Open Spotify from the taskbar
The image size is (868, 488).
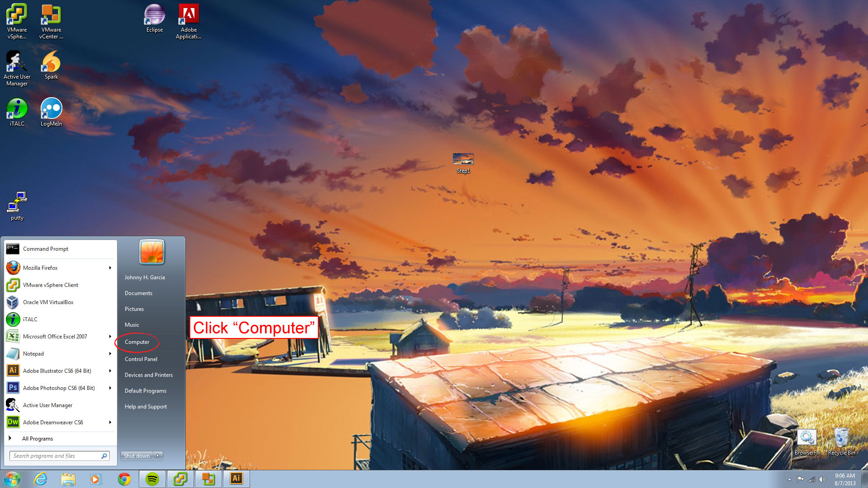pos(152,479)
